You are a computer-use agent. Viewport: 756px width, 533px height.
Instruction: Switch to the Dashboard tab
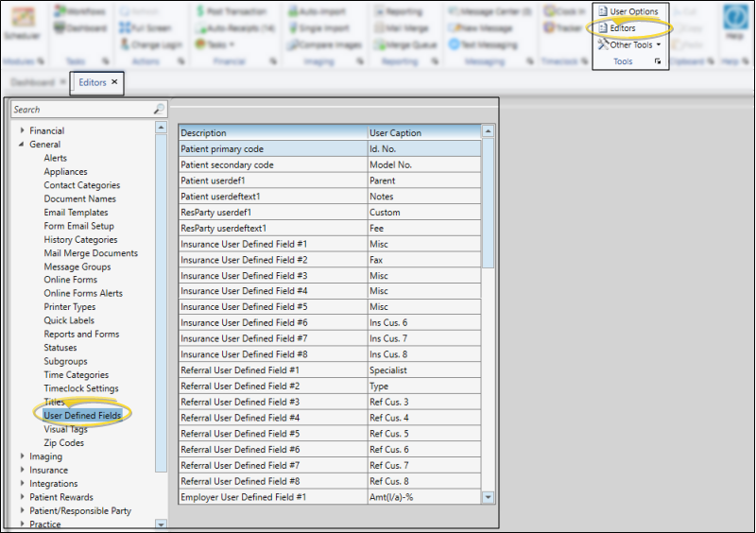(32, 82)
